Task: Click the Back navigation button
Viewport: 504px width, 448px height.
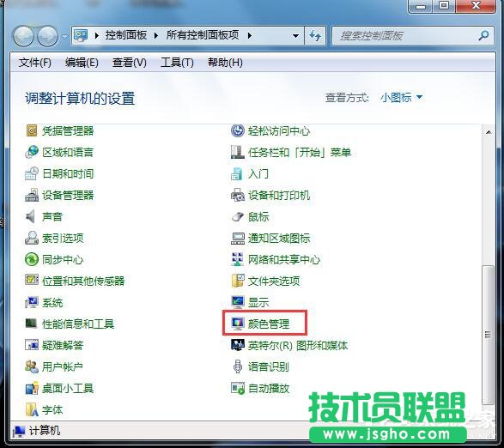Action: pyautogui.click(x=23, y=36)
